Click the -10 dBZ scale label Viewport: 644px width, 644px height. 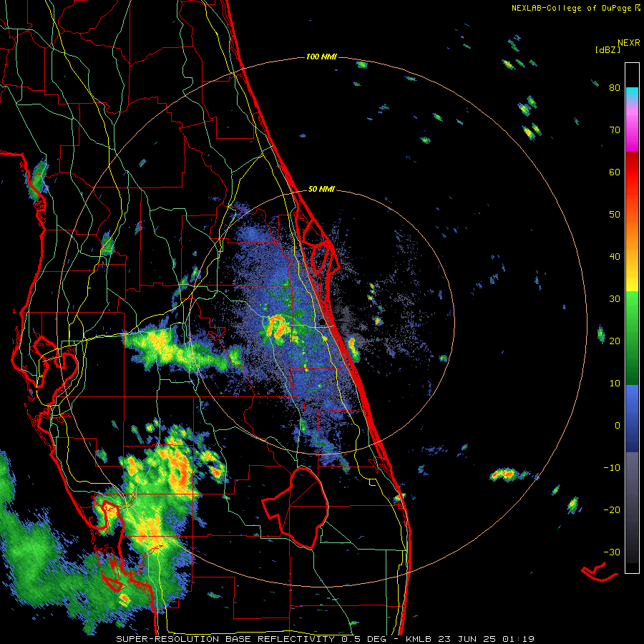(612, 468)
